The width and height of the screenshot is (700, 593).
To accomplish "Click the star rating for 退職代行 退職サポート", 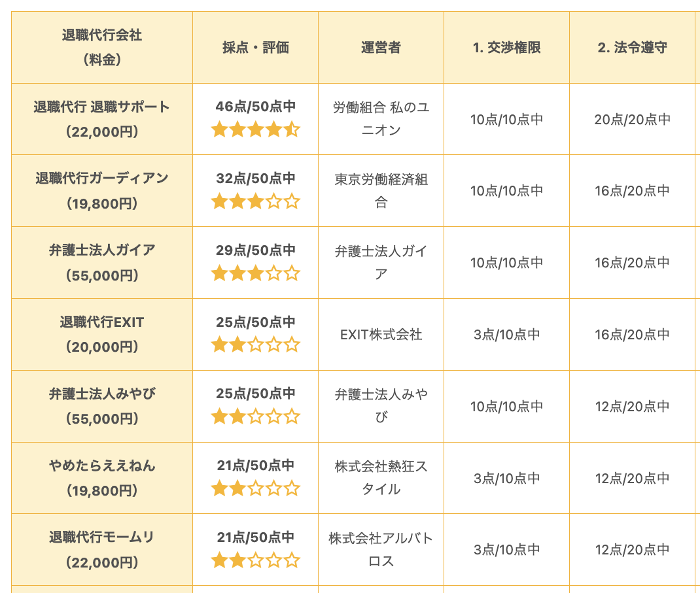I will 255,129.
